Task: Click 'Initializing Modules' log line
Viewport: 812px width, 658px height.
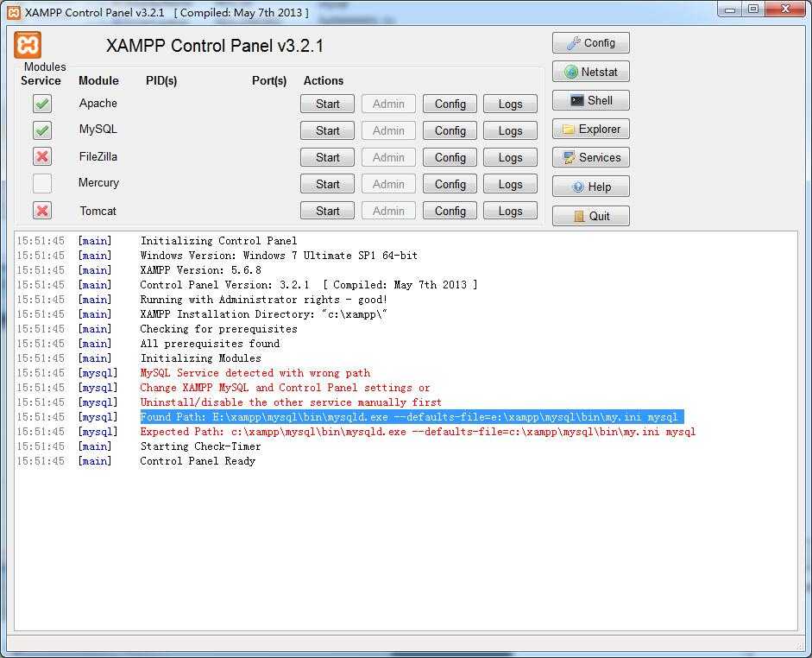Action: point(200,358)
